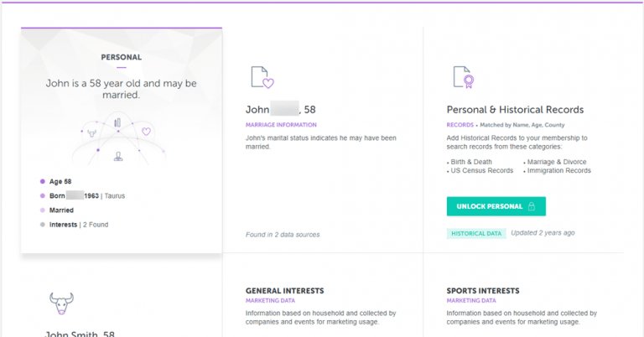Select the Age 58 bullet item
The image size is (644, 337).
pyautogui.click(x=56, y=181)
